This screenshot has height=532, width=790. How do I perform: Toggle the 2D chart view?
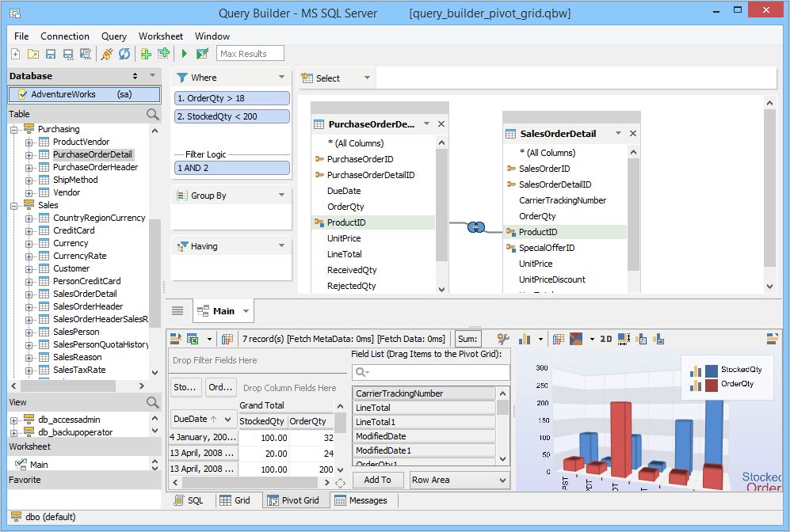click(x=606, y=338)
